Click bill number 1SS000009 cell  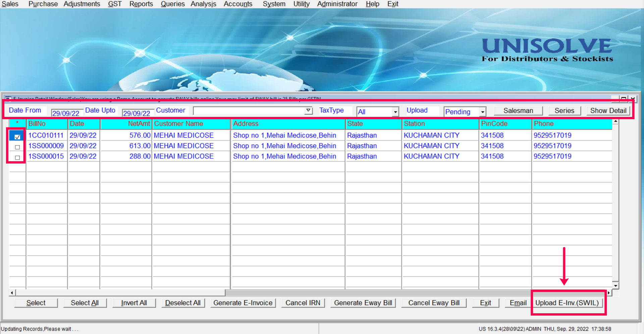(47, 146)
